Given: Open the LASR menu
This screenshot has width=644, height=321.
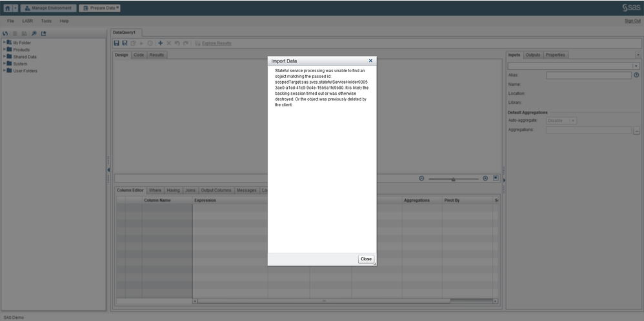Looking at the screenshot, I should coord(28,21).
